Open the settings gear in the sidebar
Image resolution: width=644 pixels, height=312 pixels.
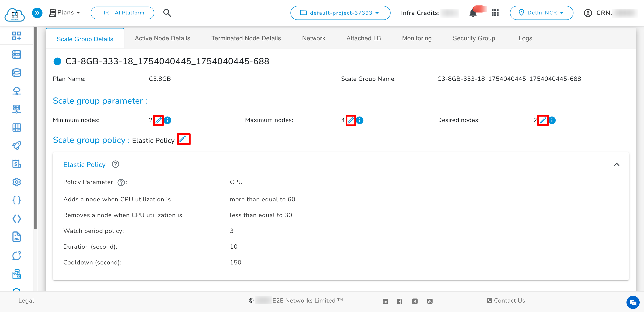click(16, 182)
